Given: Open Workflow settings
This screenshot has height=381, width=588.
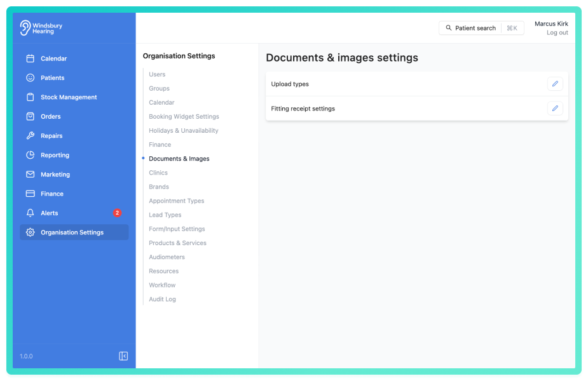Looking at the screenshot, I should [x=162, y=285].
